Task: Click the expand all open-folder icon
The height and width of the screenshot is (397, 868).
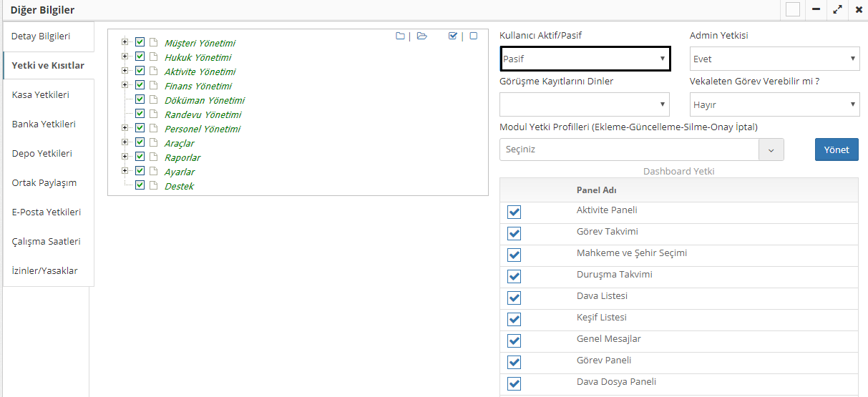Action: [422, 36]
